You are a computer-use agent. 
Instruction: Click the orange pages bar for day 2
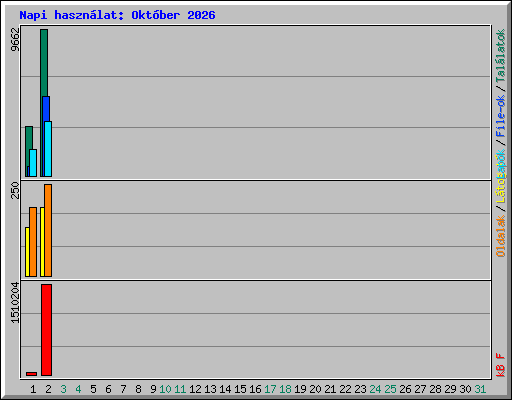[x=48, y=230]
